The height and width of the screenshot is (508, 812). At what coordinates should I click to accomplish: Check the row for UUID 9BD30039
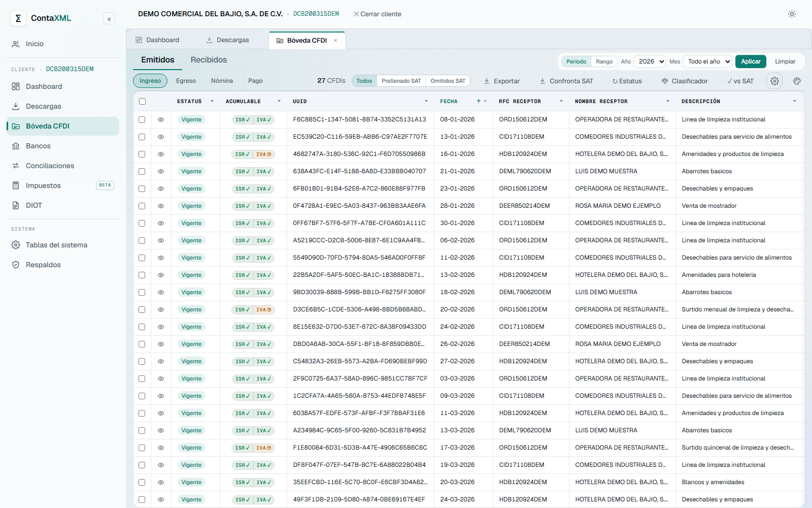tap(142, 293)
